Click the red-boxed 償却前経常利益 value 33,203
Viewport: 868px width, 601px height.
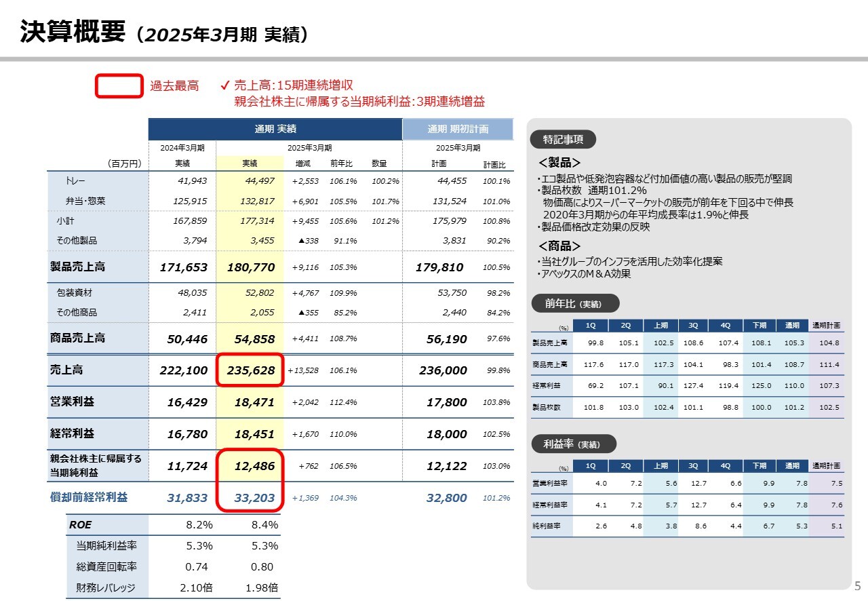[250, 498]
